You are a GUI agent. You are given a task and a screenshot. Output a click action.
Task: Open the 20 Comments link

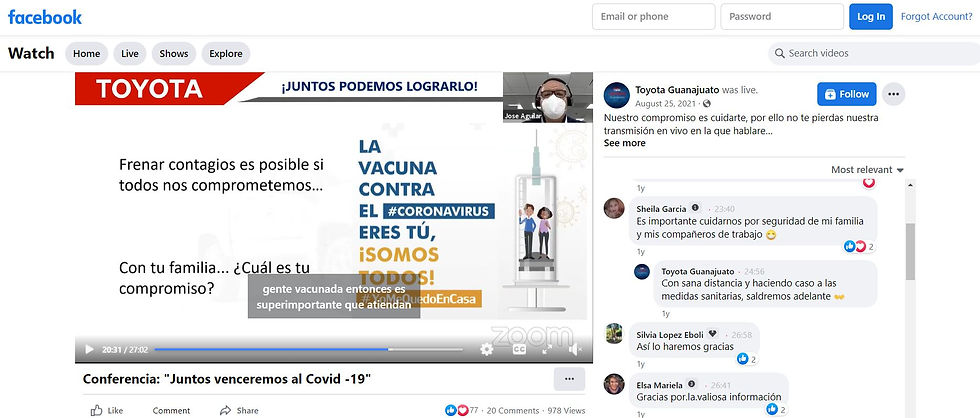(x=512, y=411)
